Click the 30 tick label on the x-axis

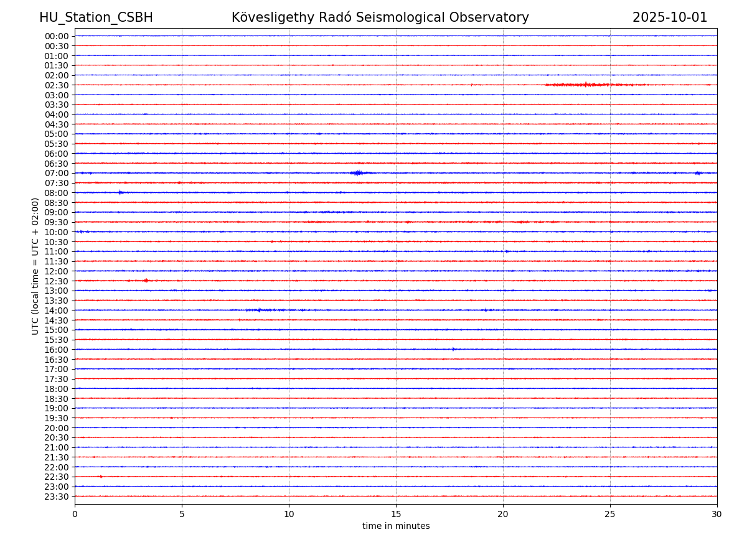[716, 515]
